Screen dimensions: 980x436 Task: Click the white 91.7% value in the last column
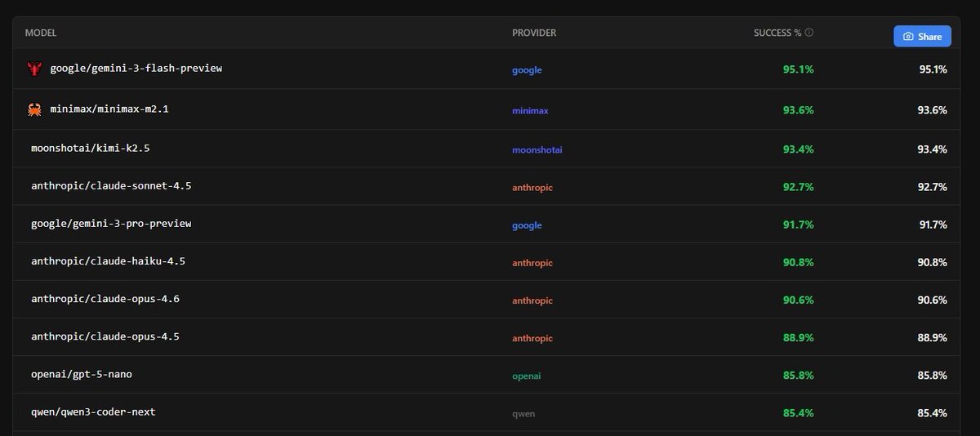tap(933, 225)
